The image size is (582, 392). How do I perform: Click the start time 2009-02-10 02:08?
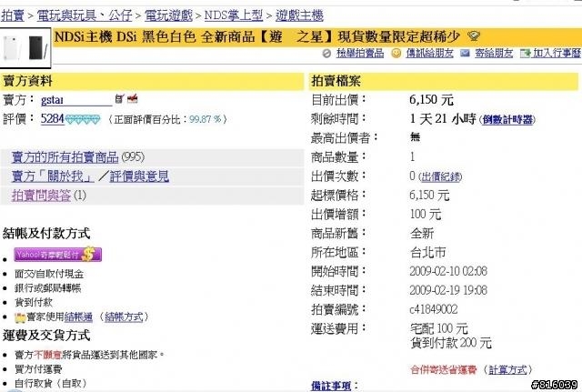tap(448, 271)
